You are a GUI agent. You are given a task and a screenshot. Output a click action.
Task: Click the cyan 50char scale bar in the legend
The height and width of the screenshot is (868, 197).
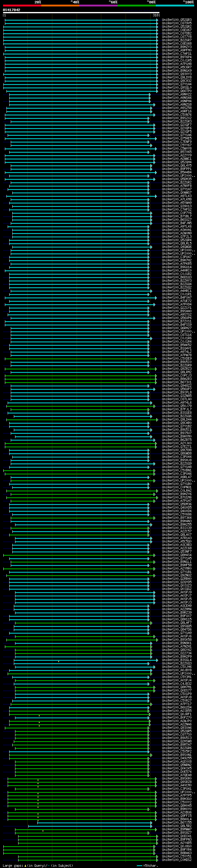[x=139, y=866]
